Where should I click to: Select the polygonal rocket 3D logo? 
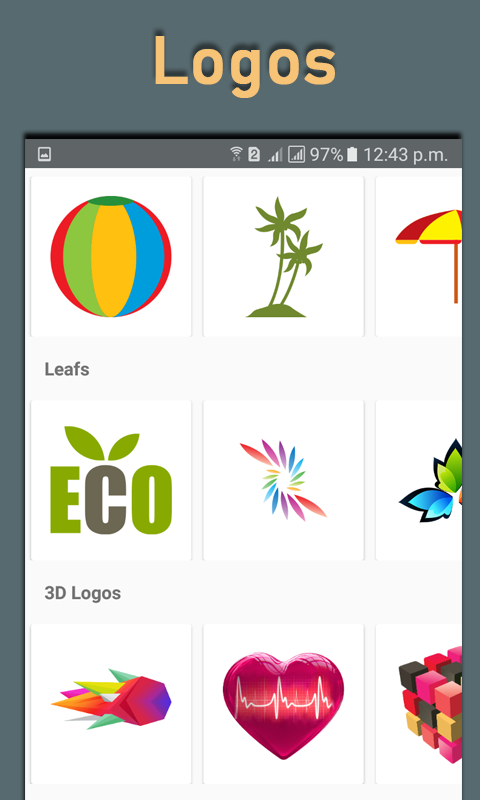click(x=111, y=704)
